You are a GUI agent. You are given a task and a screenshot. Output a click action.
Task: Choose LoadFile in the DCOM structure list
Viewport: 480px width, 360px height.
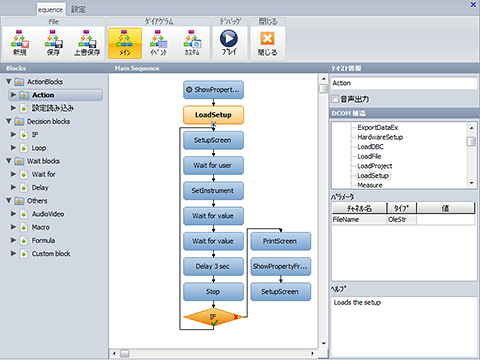pos(369,156)
